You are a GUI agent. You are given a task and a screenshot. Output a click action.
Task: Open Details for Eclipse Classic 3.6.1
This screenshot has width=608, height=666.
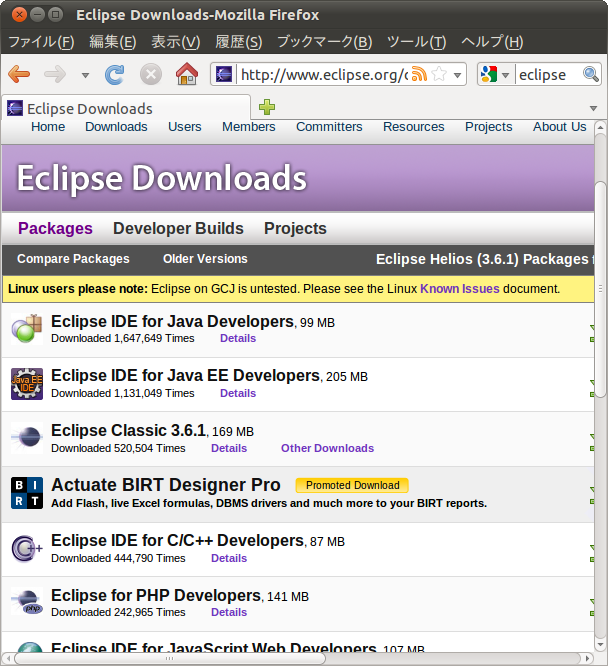coord(229,449)
